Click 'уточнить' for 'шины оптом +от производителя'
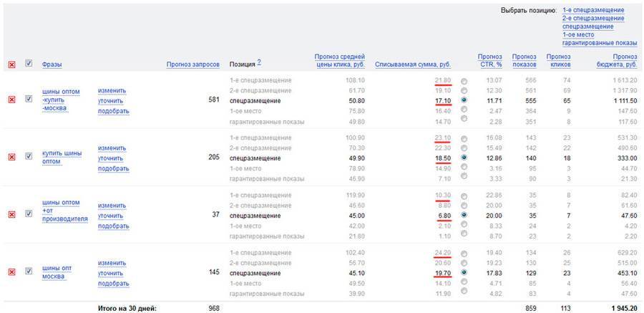This screenshot has width=644, height=313. pyautogui.click(x=110, y=216)
